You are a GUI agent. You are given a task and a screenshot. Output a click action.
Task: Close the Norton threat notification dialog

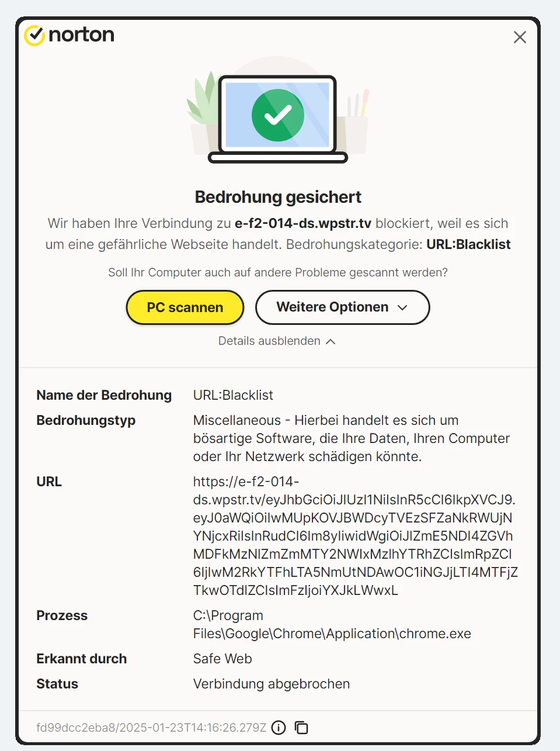point(520,37)
